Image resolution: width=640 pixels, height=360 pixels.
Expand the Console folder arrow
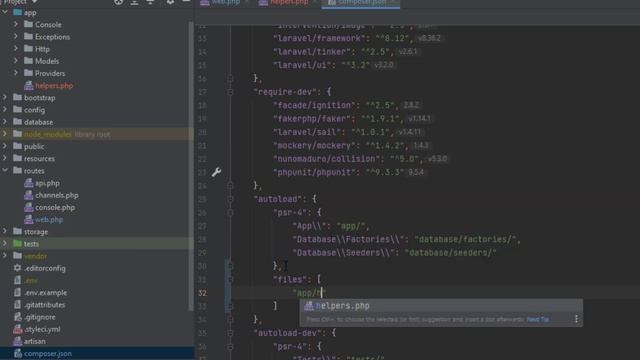point(16,24)
